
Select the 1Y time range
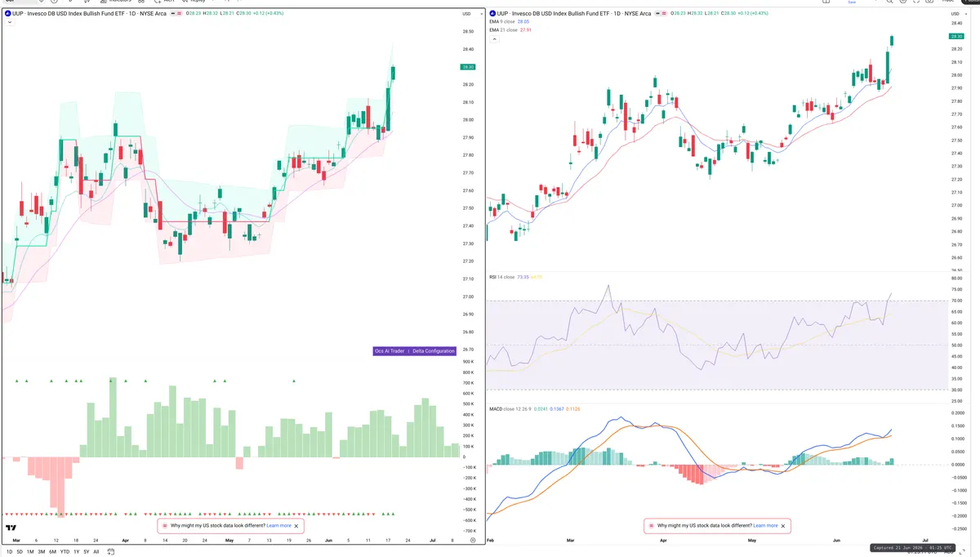tap(77, 552)
